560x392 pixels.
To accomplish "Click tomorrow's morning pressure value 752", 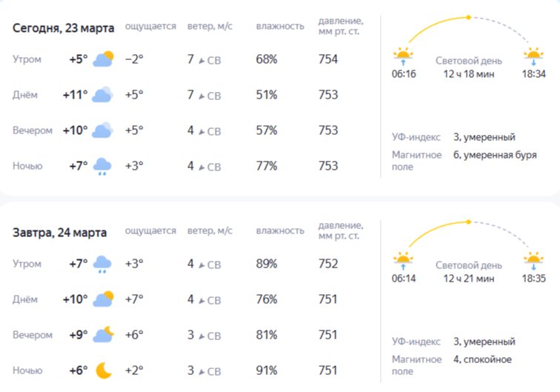I will coord(328,264).
